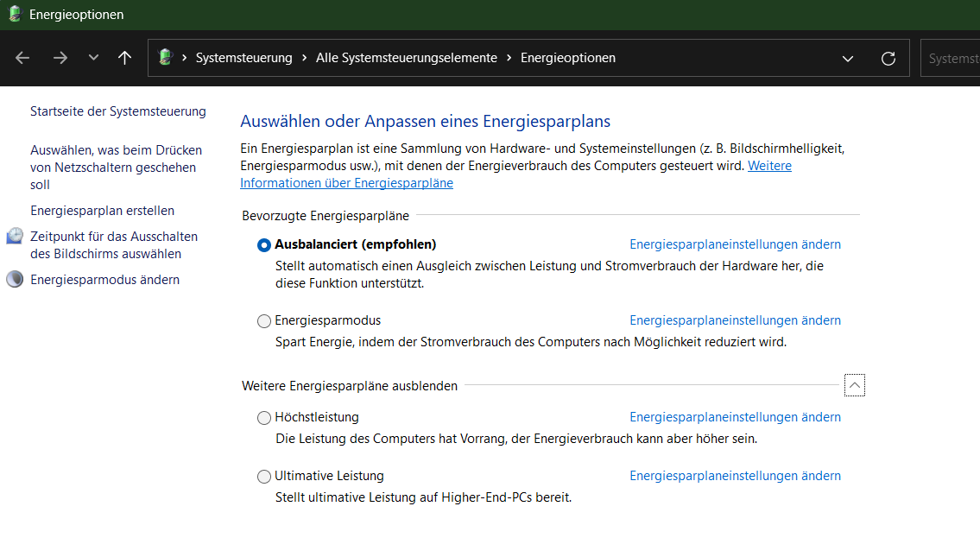Refresh the Energieoptionen page

pyautogui.click(x=888, y=58)
